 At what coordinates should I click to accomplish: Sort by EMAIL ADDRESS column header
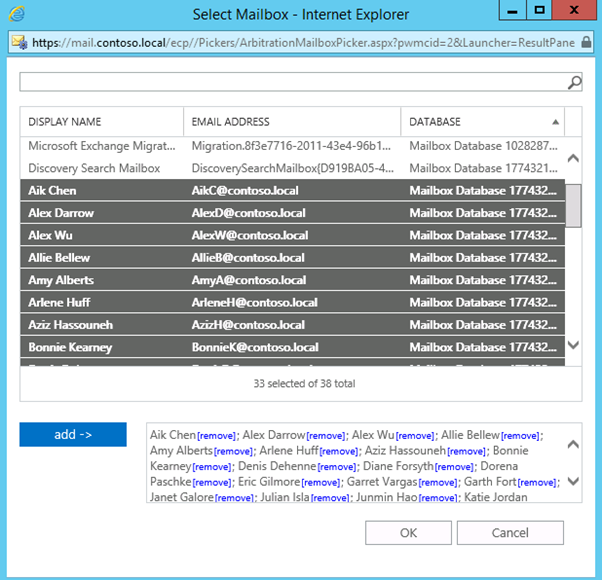point(292,122)
